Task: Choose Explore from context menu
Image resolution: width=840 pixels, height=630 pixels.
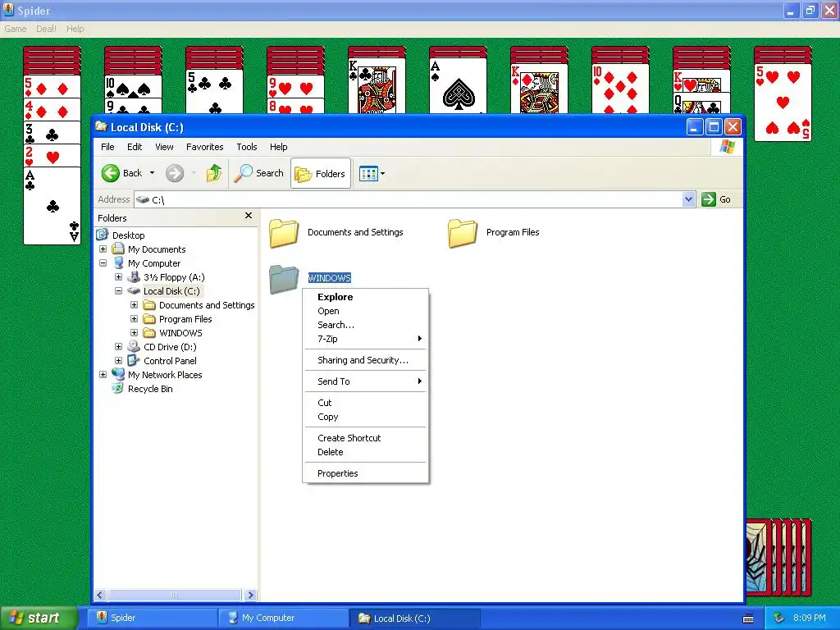Action: (x=366, y=297)
